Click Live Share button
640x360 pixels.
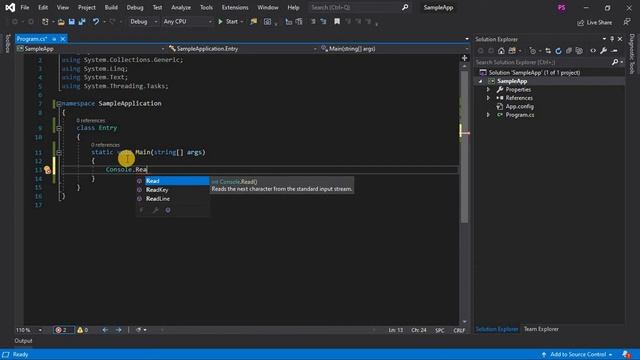(595, 22)
